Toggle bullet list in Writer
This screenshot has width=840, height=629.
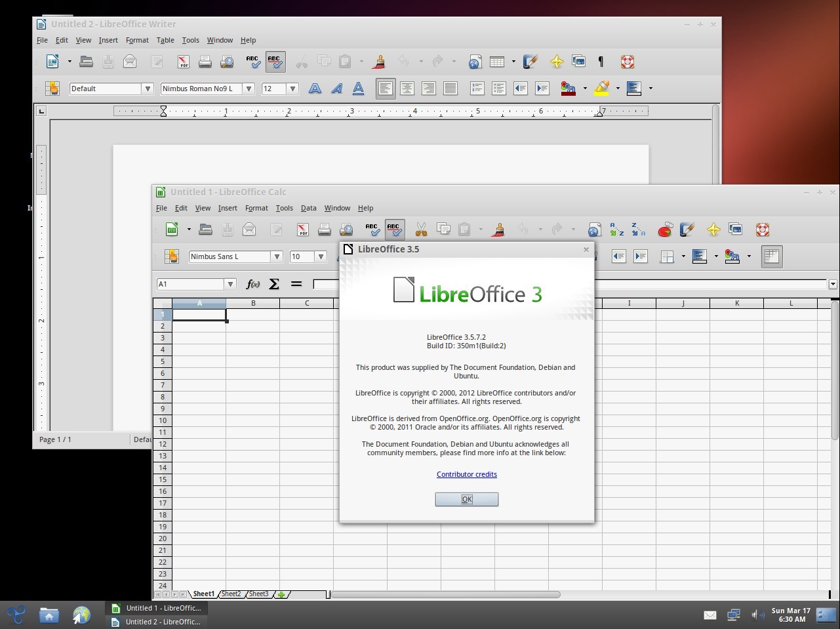coord(499,89)
